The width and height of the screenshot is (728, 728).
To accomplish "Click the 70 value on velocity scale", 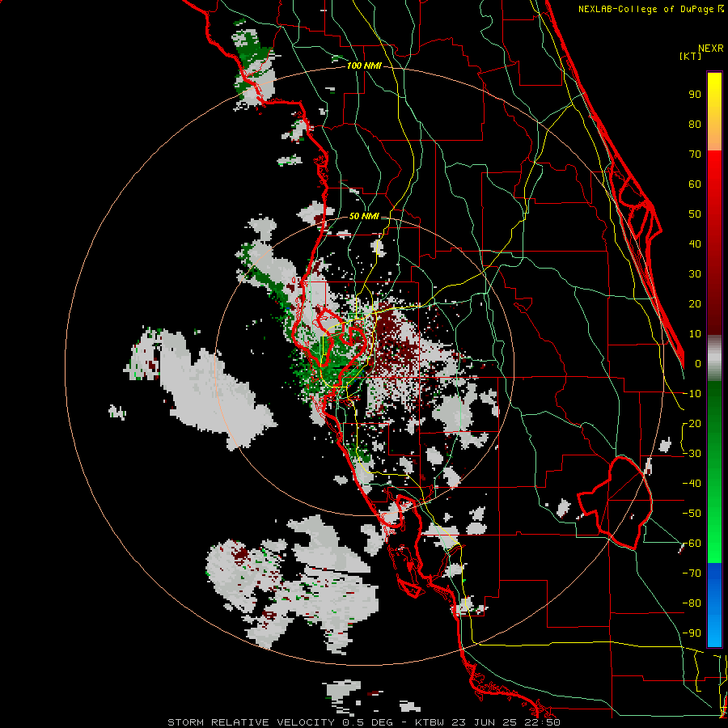I will coord(695,154).
